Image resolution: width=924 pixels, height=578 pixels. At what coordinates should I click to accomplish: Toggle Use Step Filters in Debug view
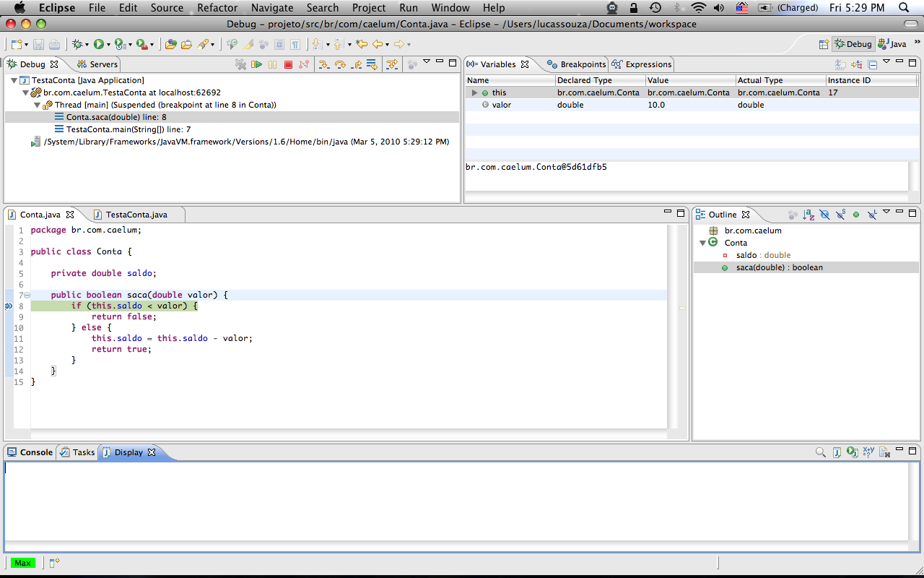tap(392, 64)
